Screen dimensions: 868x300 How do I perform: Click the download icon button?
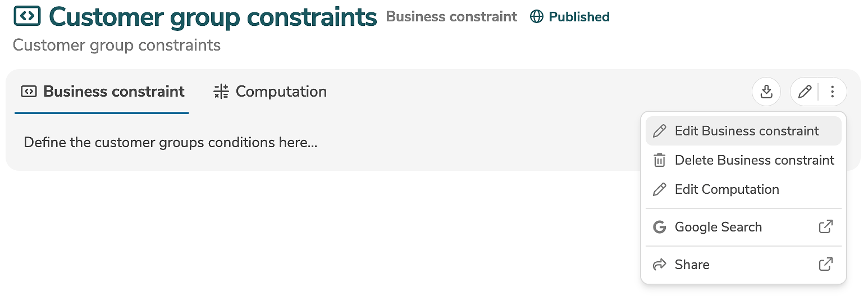(766, 92)
